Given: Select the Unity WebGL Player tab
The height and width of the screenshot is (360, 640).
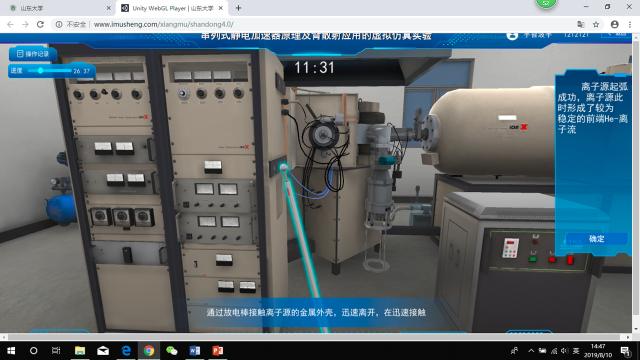Looking at the screenshot, I should (172, 8).
